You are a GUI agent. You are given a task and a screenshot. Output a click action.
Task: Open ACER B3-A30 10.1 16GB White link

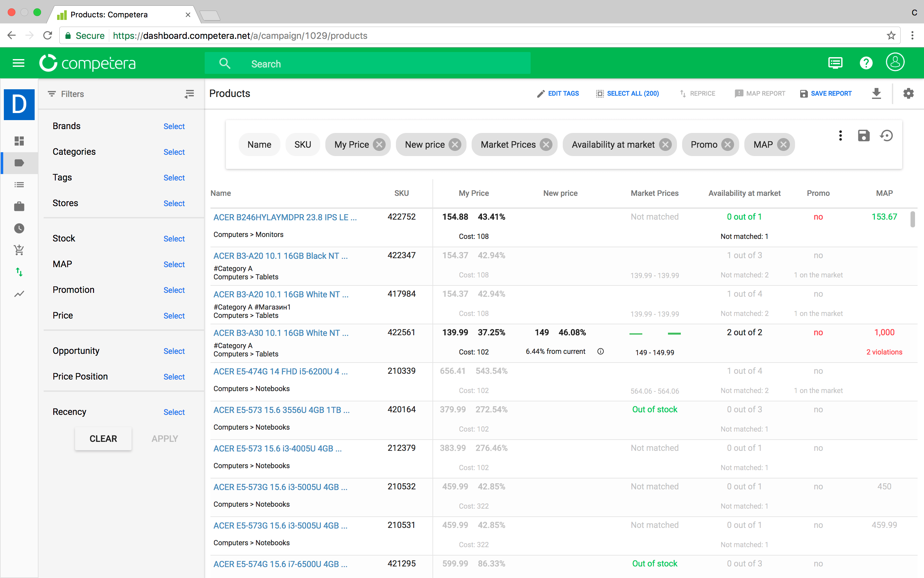click(x=281, y=333)
